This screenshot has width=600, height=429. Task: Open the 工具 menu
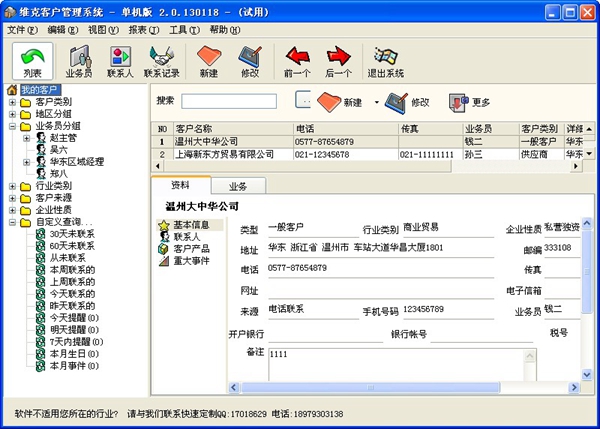tap(184, 30)
